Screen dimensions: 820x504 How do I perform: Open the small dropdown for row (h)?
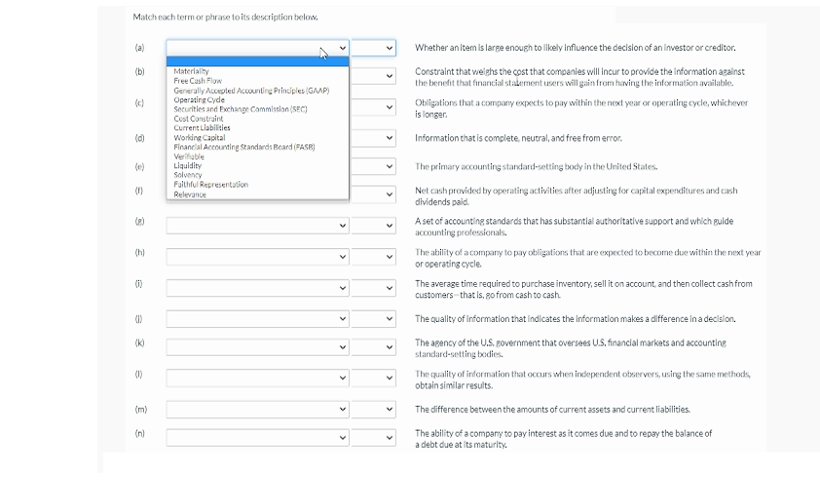(x=373, y=257)
